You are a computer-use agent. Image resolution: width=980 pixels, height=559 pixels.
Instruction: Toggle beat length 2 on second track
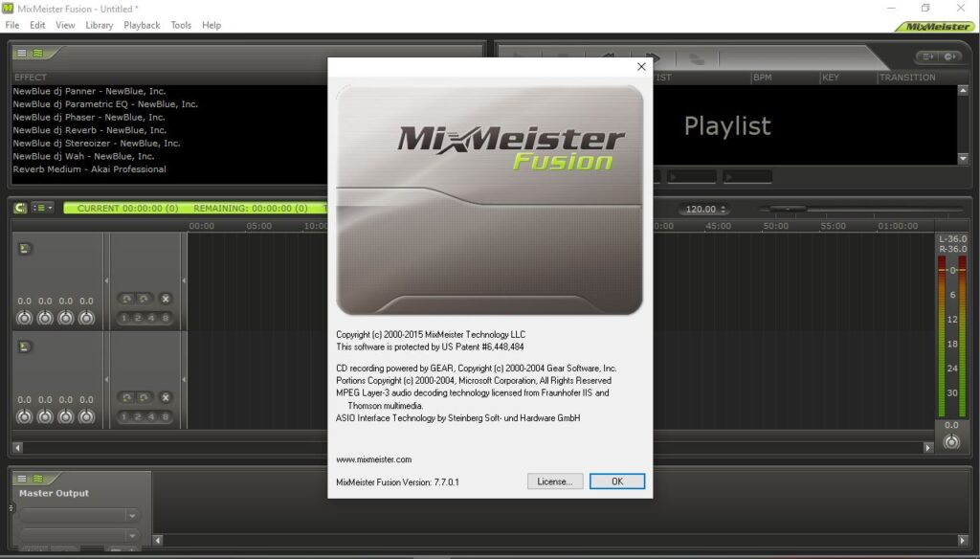pyautogui.click(x=138, y=417)
